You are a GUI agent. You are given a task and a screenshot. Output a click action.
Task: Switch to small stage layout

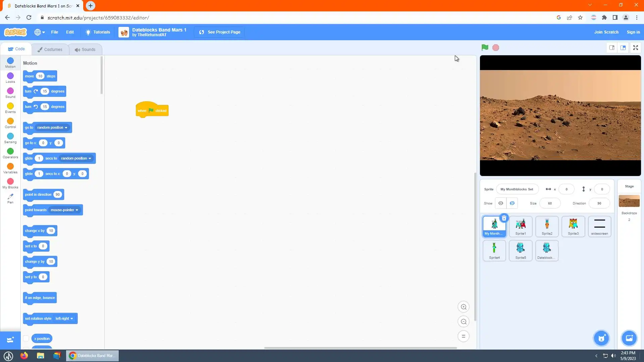click(612, 48)
